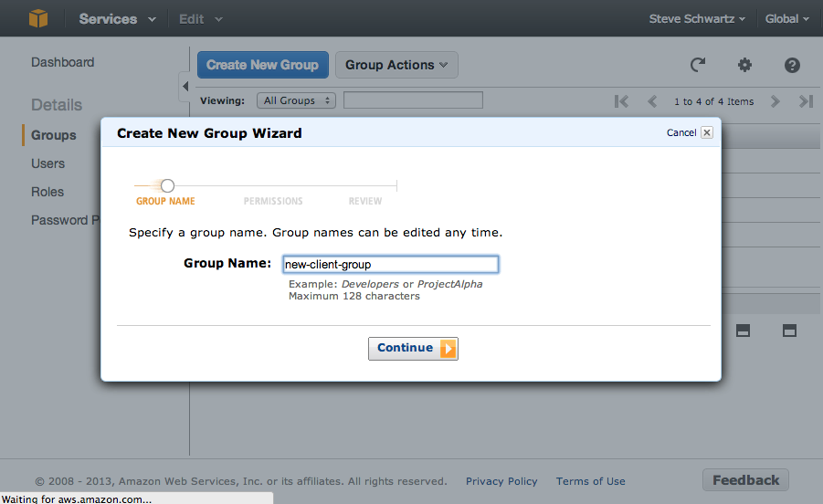Image resolution: width=823 pixels, height=504 pixels.
Task: Click the Create New Group button
Action: (263, 65)
